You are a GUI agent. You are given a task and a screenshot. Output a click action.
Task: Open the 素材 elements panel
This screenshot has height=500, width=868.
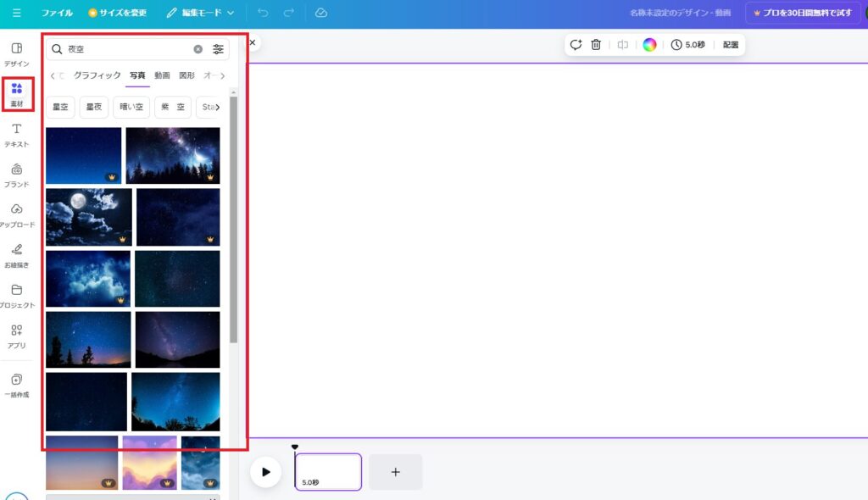(17, 94)
